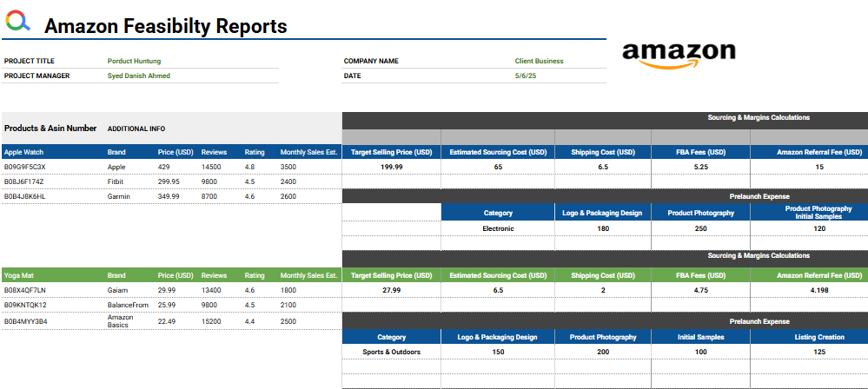
Task: Click the 'PROJECT TITLE' label
Action: tap(30, 62)
